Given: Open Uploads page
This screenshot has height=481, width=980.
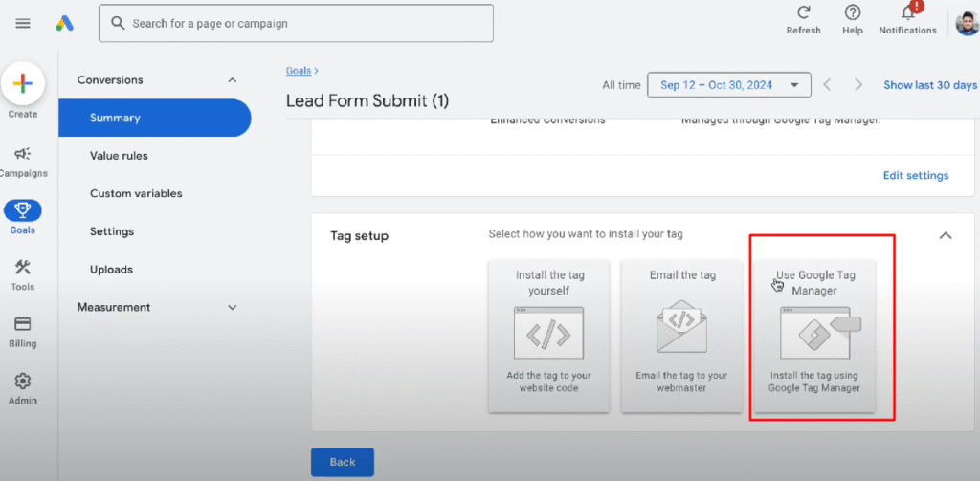Looking at the screenshot, I should (111, 270).
